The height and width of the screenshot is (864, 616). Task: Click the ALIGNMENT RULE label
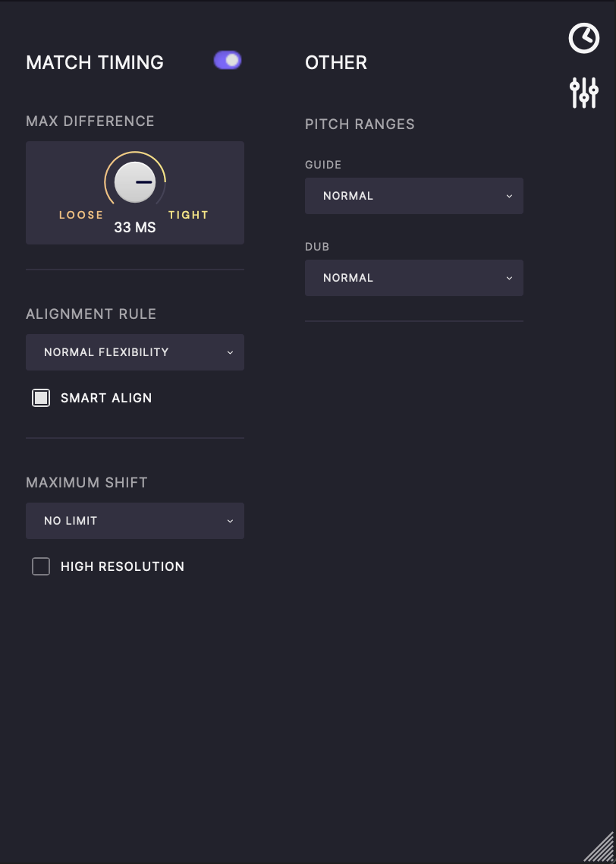(91, 314)
